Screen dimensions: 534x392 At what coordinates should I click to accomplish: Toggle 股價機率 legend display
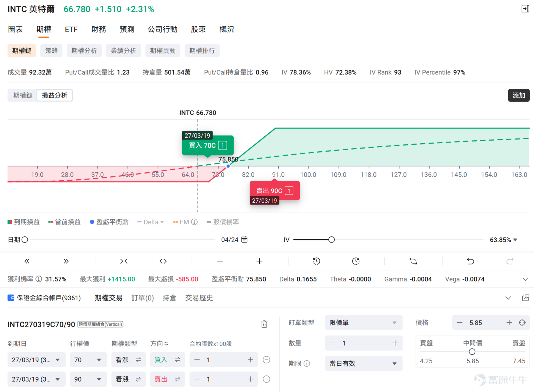pos(223,222)
